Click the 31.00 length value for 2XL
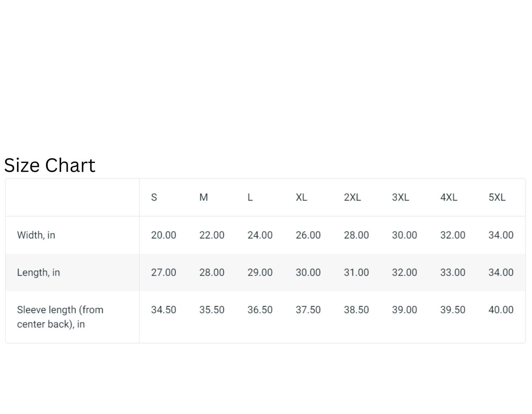The image size is (532, 414). pos(356,273)
